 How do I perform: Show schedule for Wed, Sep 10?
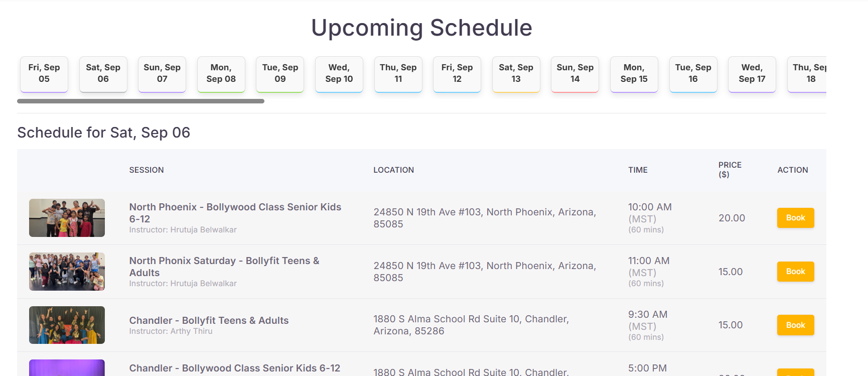pos(339,74)
